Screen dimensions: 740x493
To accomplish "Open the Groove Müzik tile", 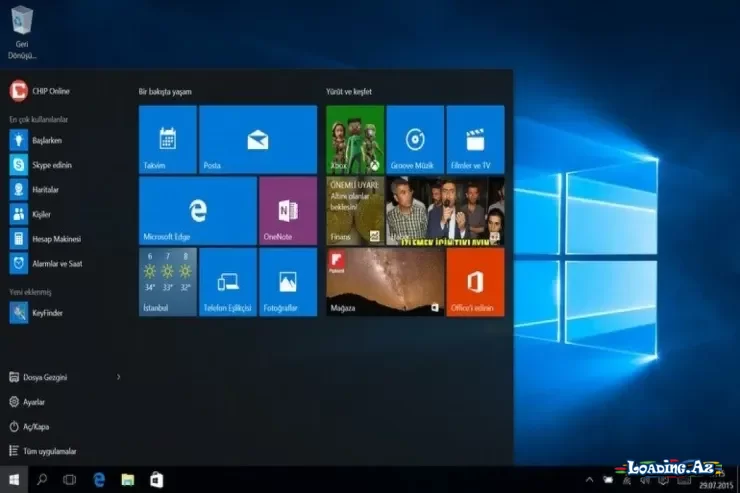I will pos(415,139).
